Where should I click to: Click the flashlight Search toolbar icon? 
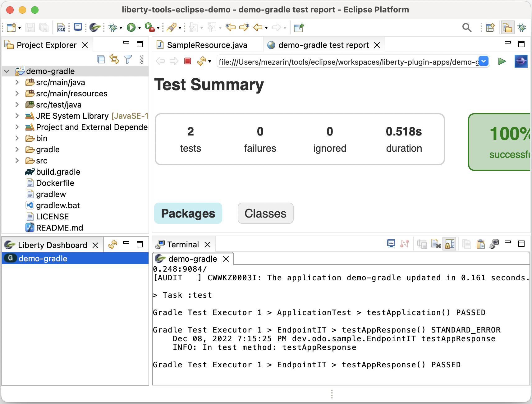[172, 27]
